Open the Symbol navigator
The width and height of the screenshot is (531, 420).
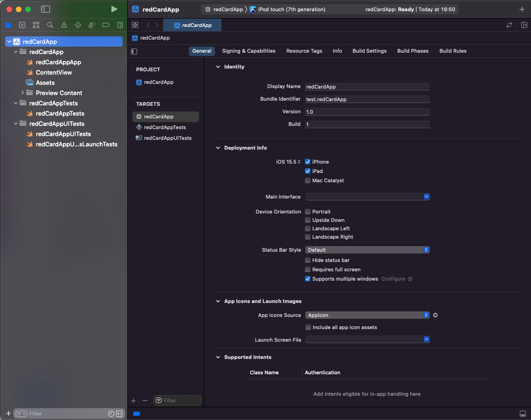[x=36, y=25]
